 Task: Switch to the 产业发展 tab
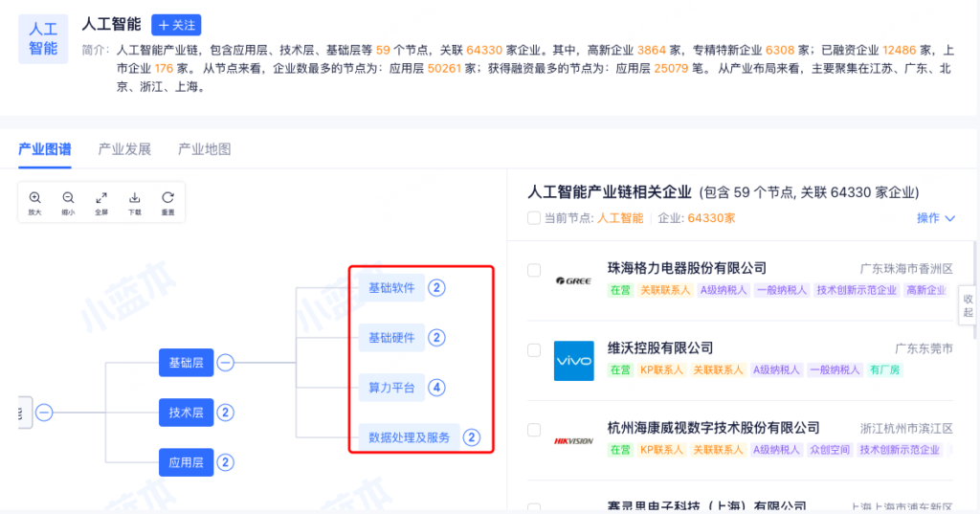click(x=124, y=149)
